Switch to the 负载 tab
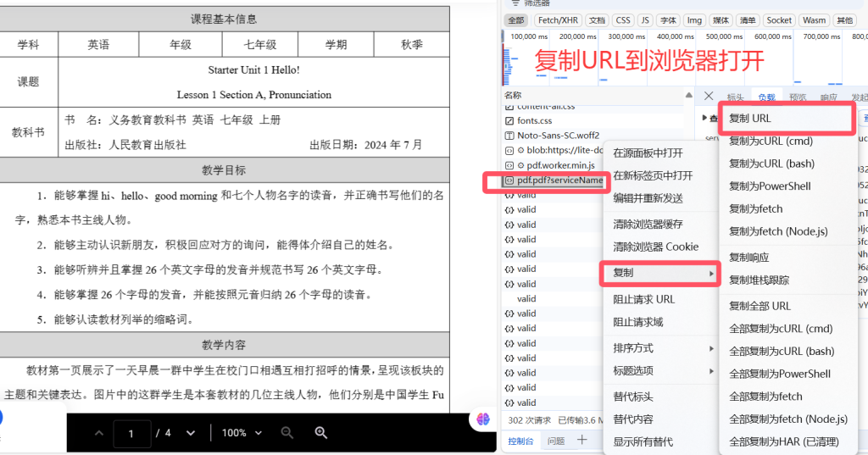The width and height of the screenshot is (868, 455). click(766, 97)
